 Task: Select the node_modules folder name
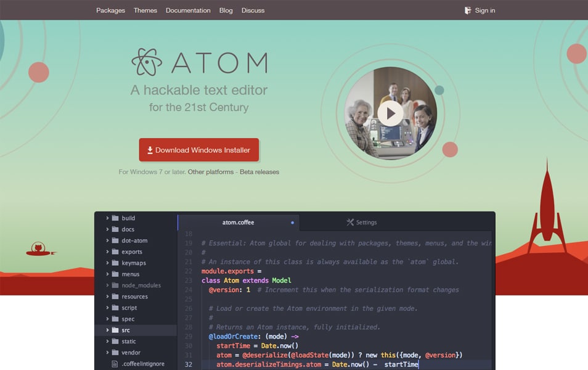141,286
